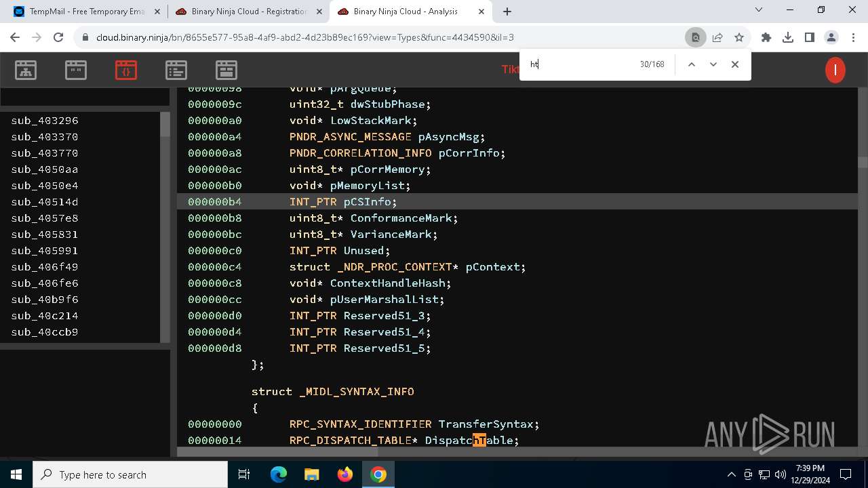Open the strings view icon with quotes
Screen dimensions: 868x488
(x=76, y=70)
